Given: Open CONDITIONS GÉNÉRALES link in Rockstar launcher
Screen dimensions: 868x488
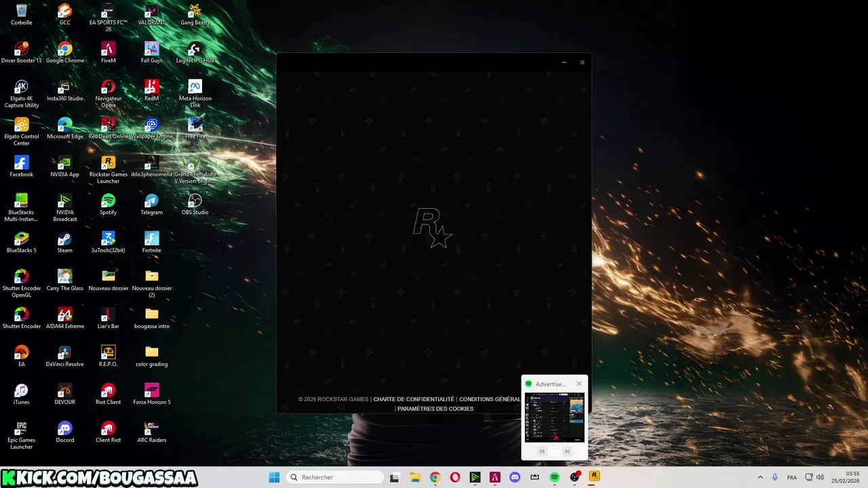Looking at the screenshot, I should click(490, 399).
